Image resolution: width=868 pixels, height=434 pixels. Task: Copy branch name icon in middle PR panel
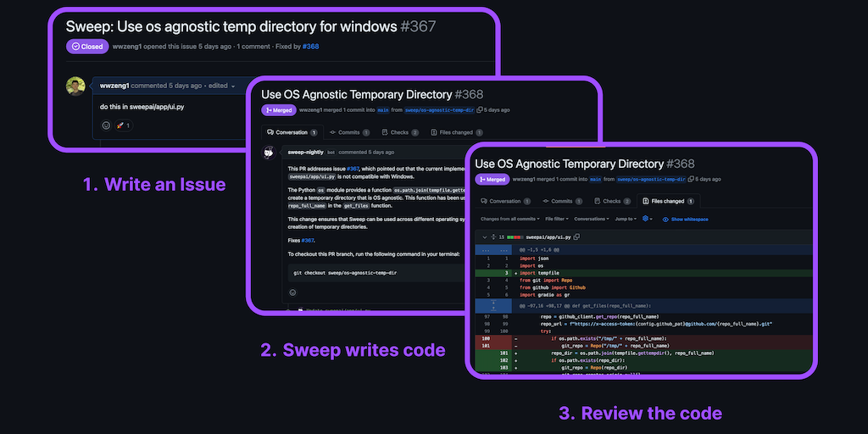coord(480,110)
